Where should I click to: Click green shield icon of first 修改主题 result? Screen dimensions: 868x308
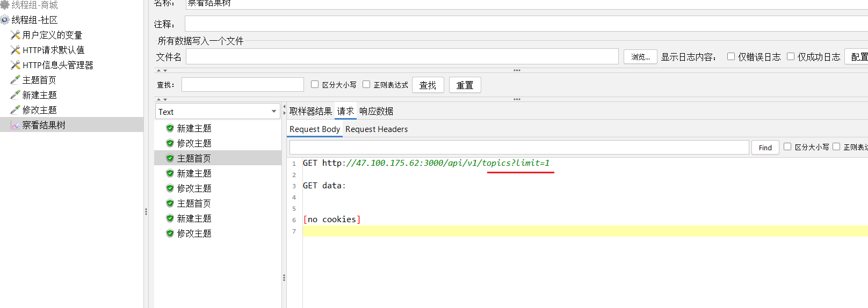(x=170, y=143)
